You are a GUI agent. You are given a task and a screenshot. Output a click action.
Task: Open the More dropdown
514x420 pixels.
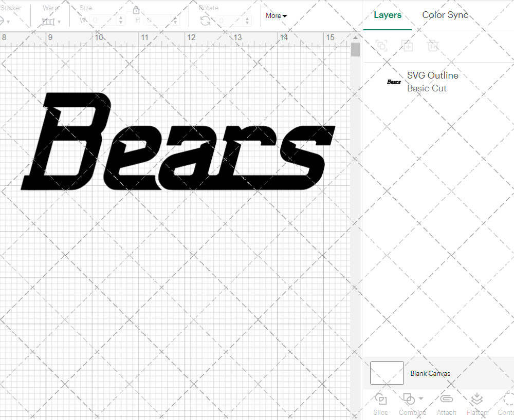[x=276, y=16]
